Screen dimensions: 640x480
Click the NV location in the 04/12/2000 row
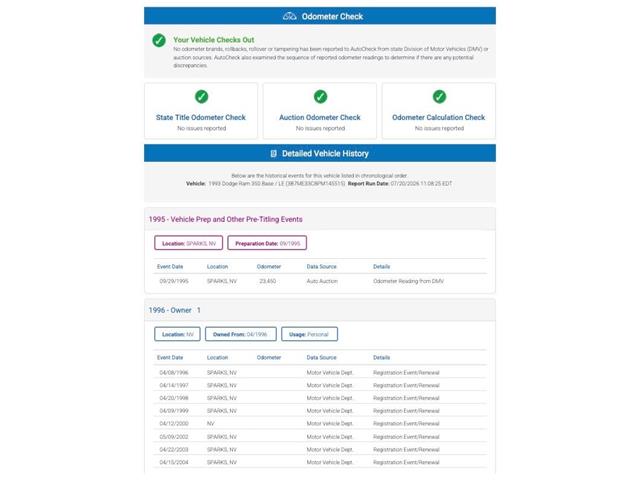click(x=211, y=424)
